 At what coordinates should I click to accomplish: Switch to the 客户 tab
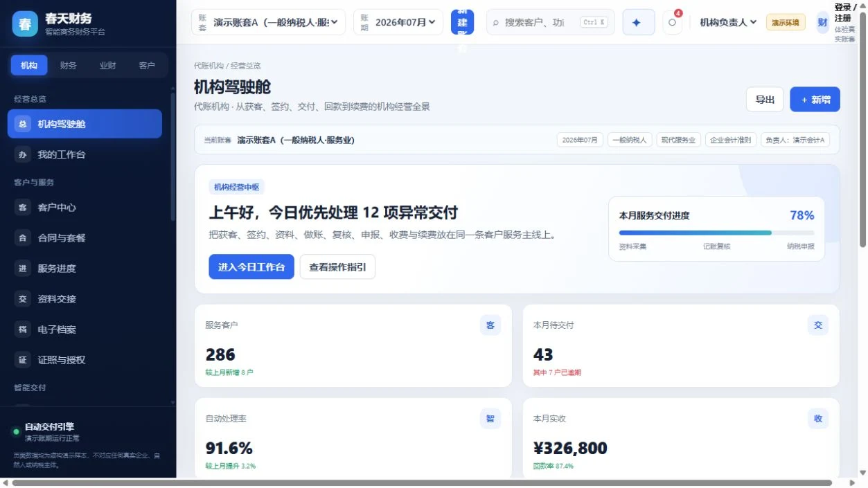147,65
